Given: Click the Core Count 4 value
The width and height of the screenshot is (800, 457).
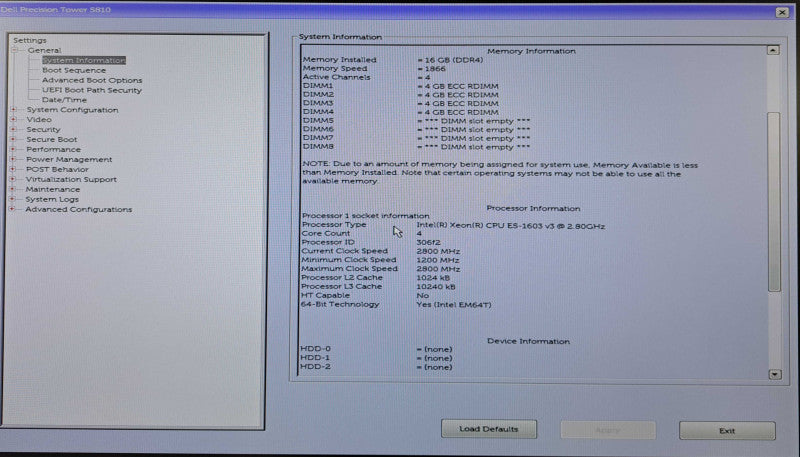Looking at the screenshot, I should tap(419, 233).
